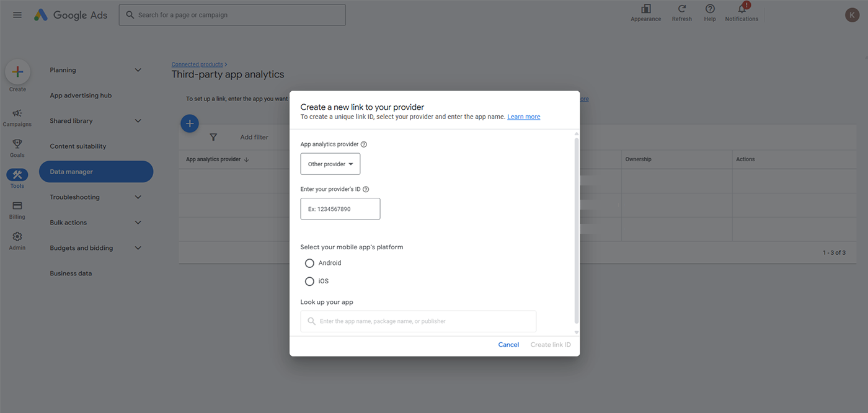The height and width of the screenshot is (413, 868).
Task: Click help icon beside provider's ID
Action: [x=366, y=190]
